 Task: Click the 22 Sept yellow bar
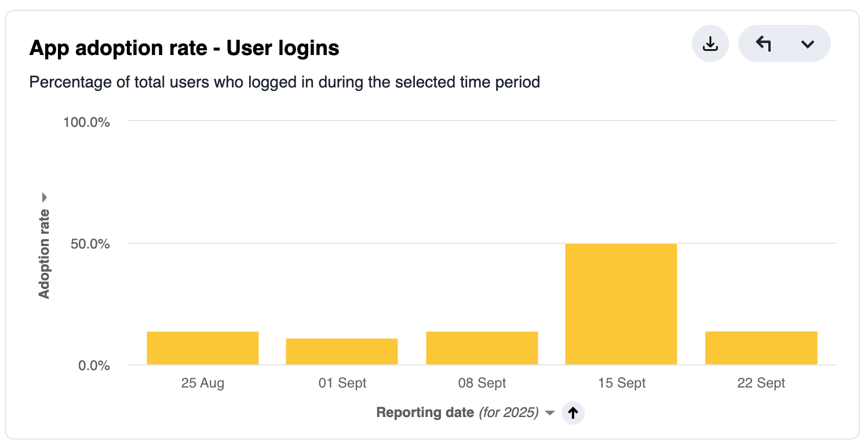click(761, 348)
